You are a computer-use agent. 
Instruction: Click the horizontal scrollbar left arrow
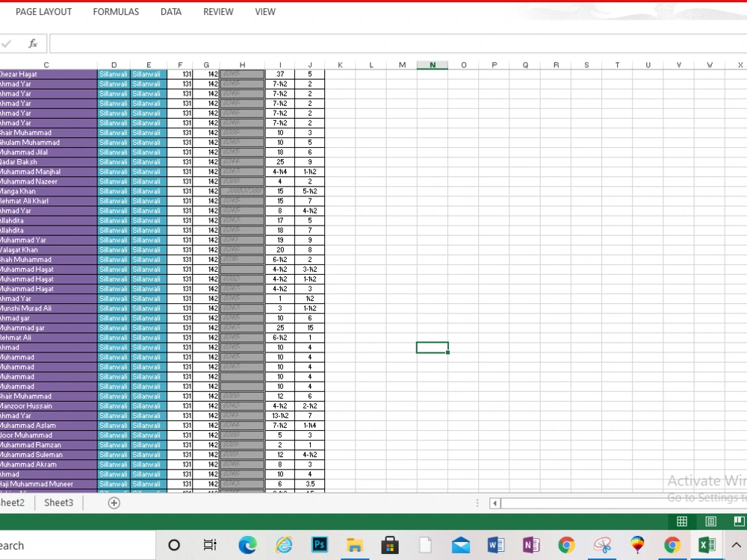click(x=495, y=503)
